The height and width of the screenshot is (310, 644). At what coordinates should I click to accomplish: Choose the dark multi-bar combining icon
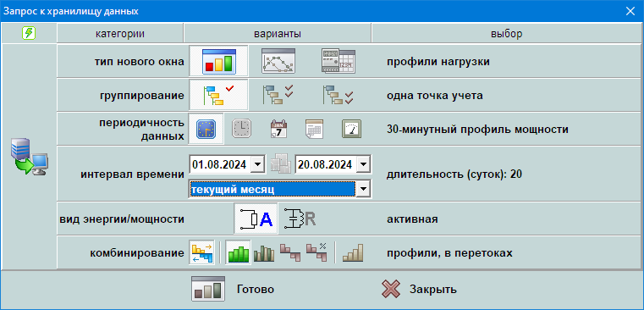coord(264,253)
